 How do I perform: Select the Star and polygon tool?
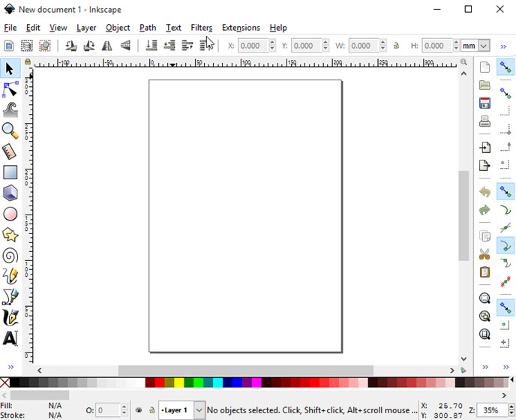tap(10, 235)
